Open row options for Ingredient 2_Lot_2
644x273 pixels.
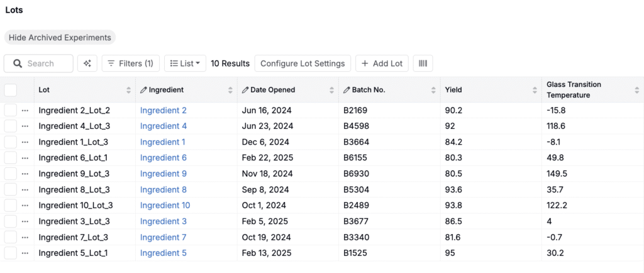(x=25, y=110)
